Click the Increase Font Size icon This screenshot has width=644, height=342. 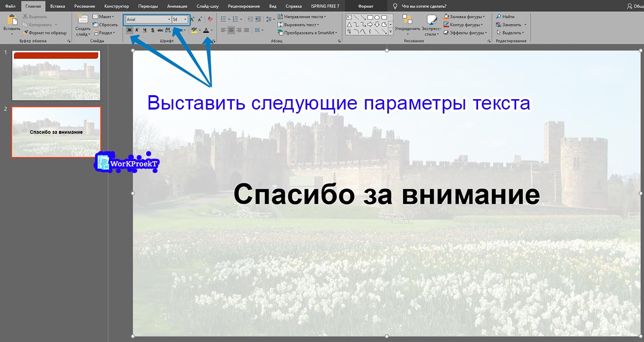192,19
